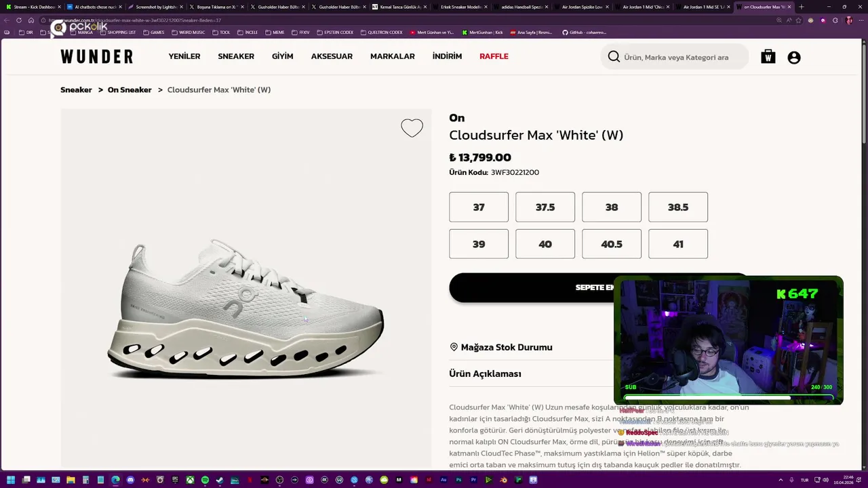Select shoe size 40
Viewport: 868px width, 488px height.
coord(545,243)
